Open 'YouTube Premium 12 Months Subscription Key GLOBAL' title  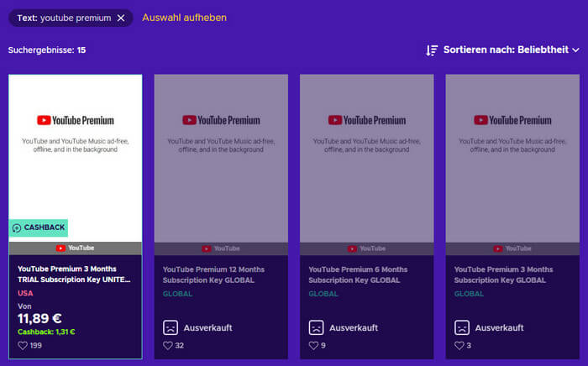[x=213, y=274]
